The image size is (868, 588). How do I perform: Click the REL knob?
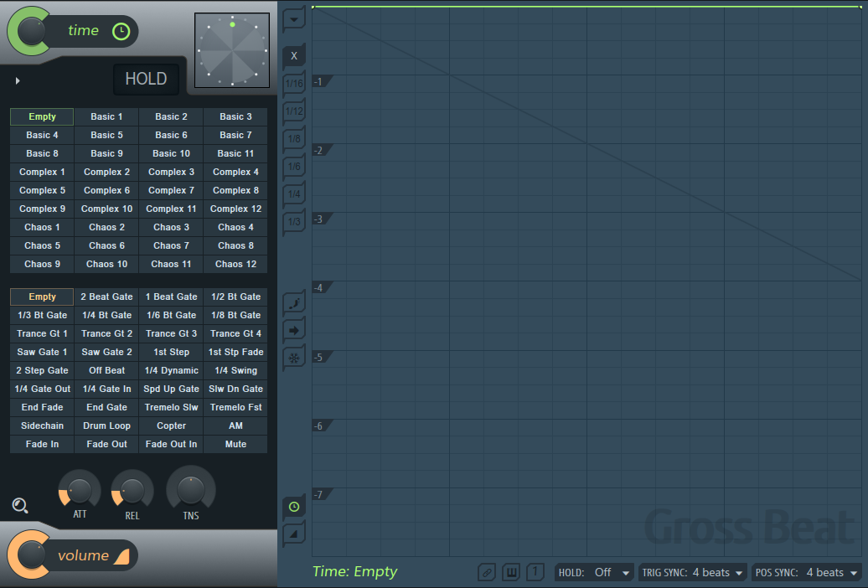pyautogui.click(x=132, y=491)
